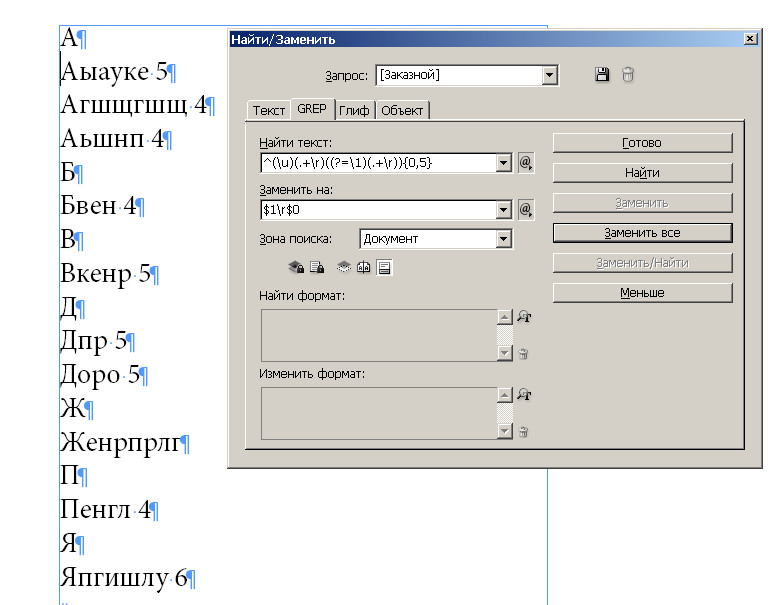Click the Готово button
Image resolution: width=771 pixels, height=605 pixels.
642,143
